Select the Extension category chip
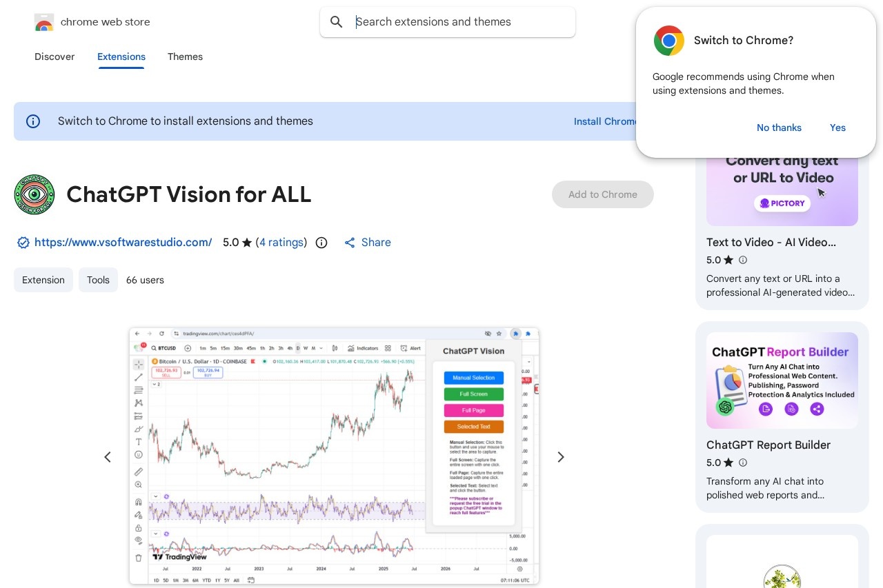 43,280
